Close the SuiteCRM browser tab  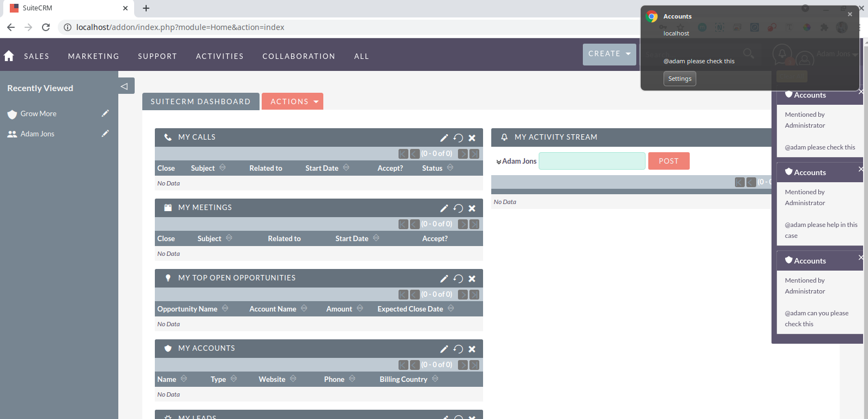tap(125, 8)
